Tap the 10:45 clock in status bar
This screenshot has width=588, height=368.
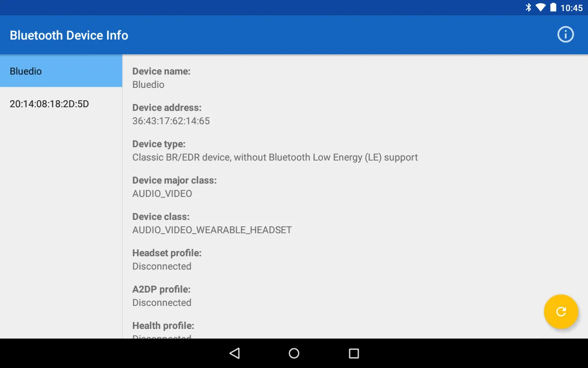coord(571,8)
